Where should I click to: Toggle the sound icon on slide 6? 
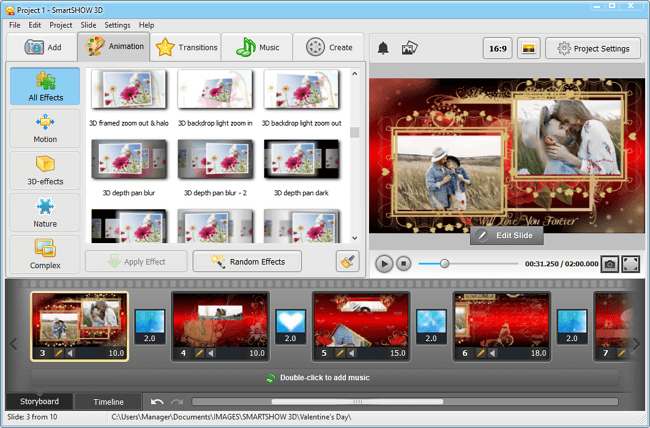tap(493, 353)
